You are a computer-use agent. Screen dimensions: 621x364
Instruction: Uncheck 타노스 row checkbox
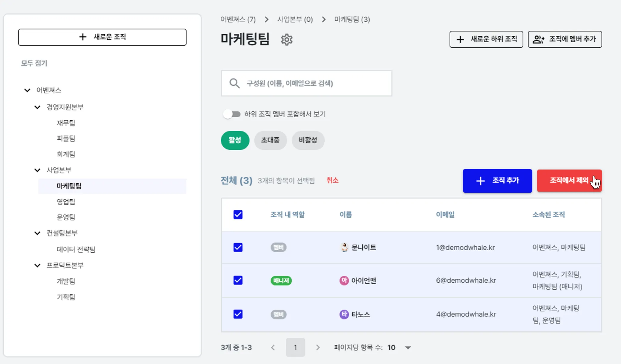(x=238, y=314)
